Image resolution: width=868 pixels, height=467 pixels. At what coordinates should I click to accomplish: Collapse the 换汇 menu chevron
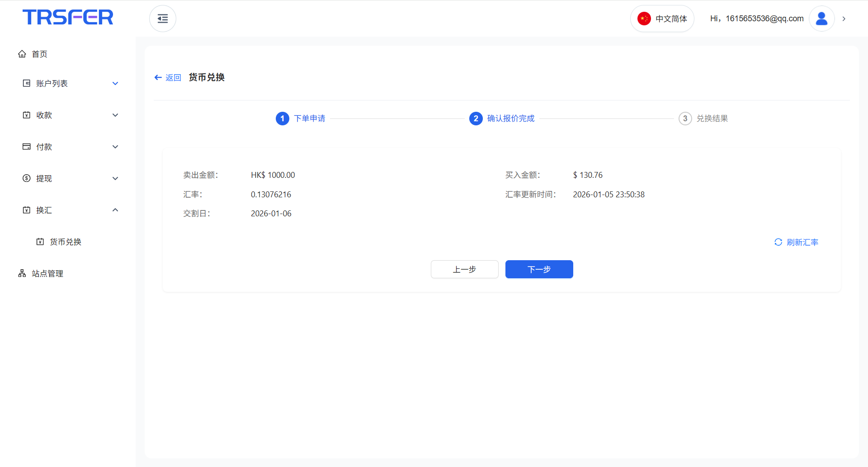click(115, 210)
